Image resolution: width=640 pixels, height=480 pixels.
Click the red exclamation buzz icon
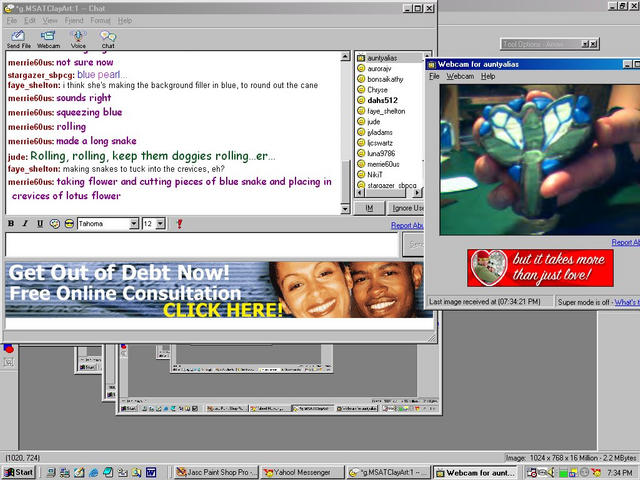click(179, 223)
